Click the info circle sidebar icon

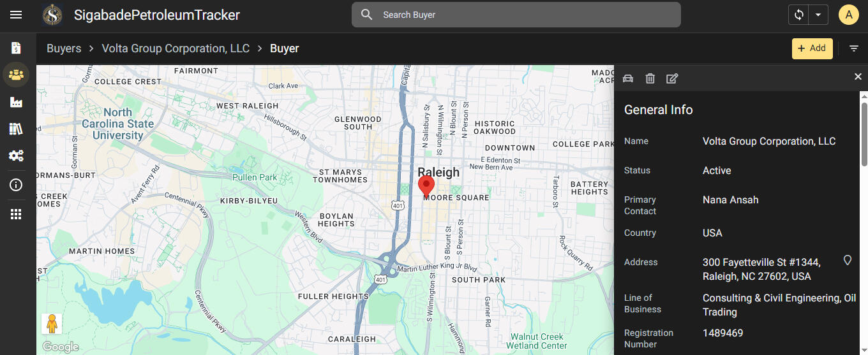(16, 185)
